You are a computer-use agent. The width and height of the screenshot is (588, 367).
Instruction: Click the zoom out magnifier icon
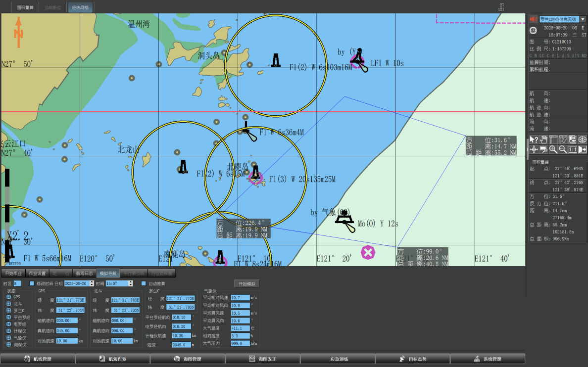pyautogui.click(x=563, y=149)
